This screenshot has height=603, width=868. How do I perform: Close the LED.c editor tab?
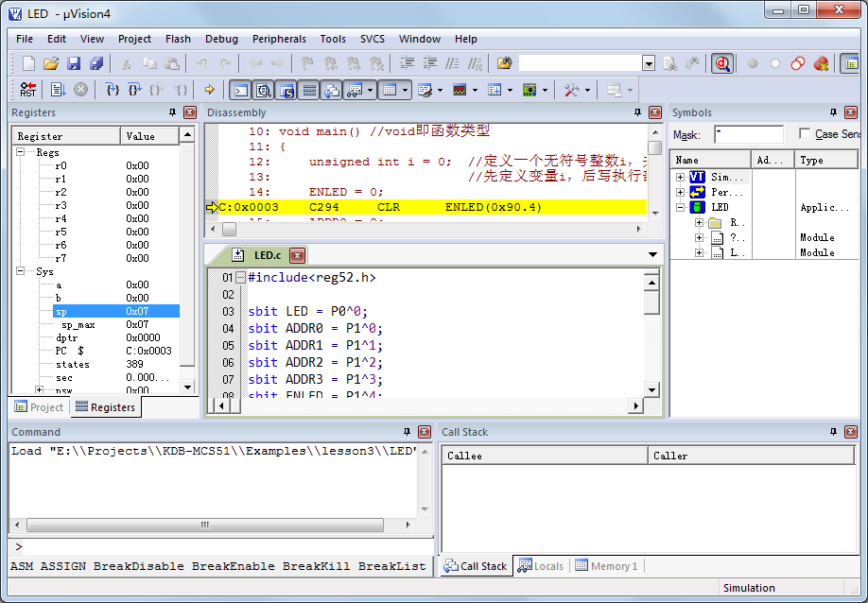(297, 255)
